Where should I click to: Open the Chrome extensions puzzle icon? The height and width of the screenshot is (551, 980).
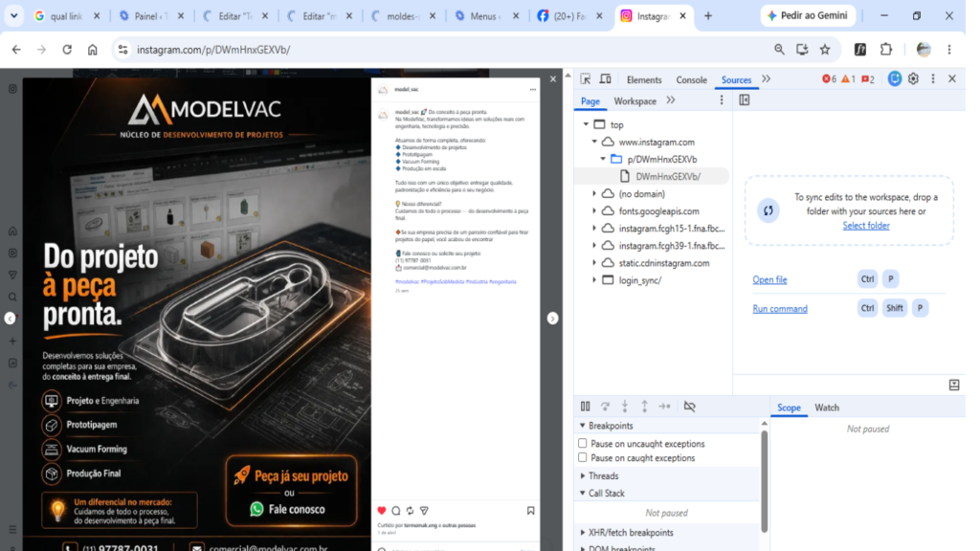pos(885,50)
